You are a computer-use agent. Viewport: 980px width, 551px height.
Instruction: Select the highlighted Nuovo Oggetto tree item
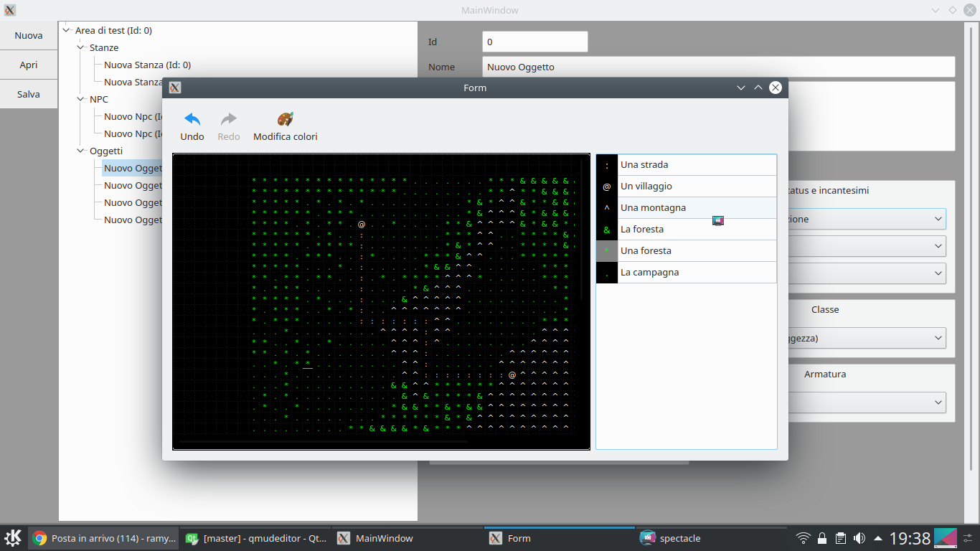(x=133, y=168)
